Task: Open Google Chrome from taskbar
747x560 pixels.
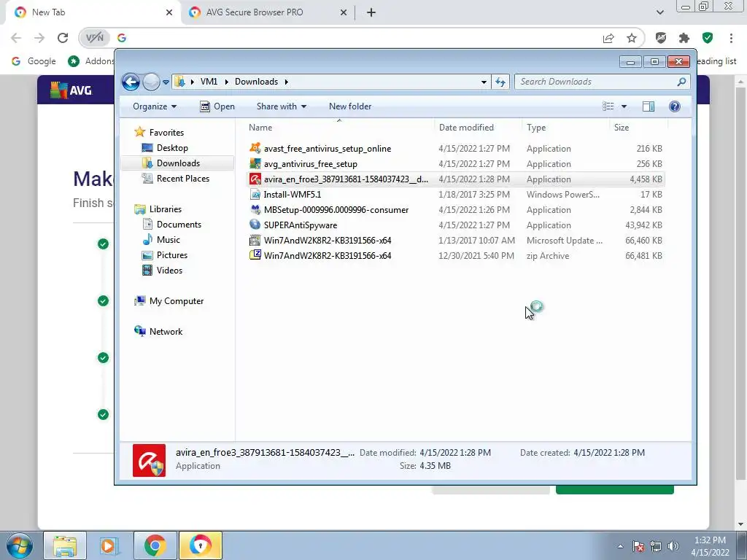Action: click(x=155, y=545)
